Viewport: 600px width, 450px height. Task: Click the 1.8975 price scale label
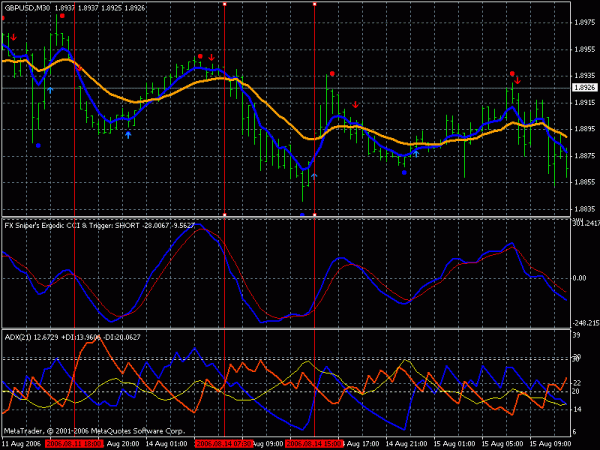pos(585,23)
